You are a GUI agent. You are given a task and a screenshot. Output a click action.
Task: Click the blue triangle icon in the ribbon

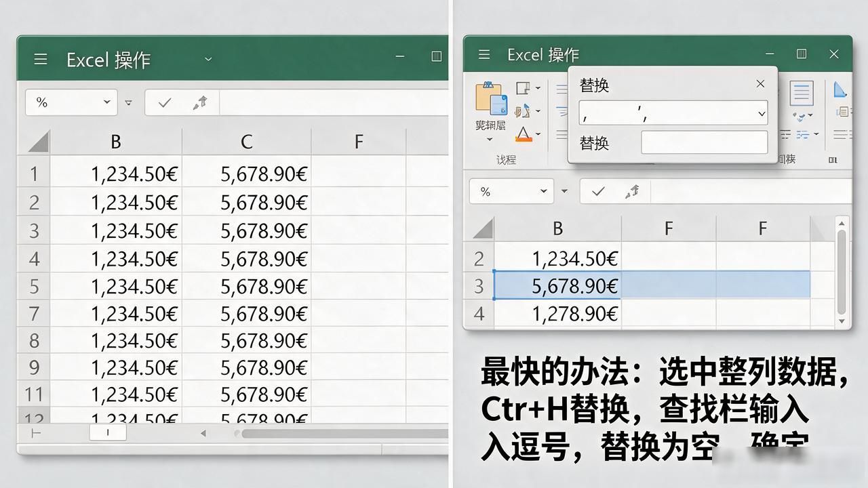tap(840, 89)
